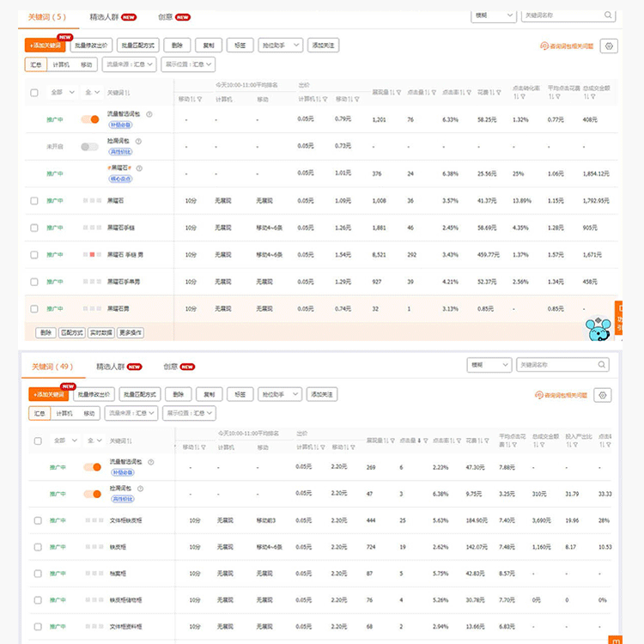Image resolution: width=644 pixels, height=644 pixels.
Task: Click the 补量必备 tag under 流量智选词包 top panel
Action: [x=120, y=125]
